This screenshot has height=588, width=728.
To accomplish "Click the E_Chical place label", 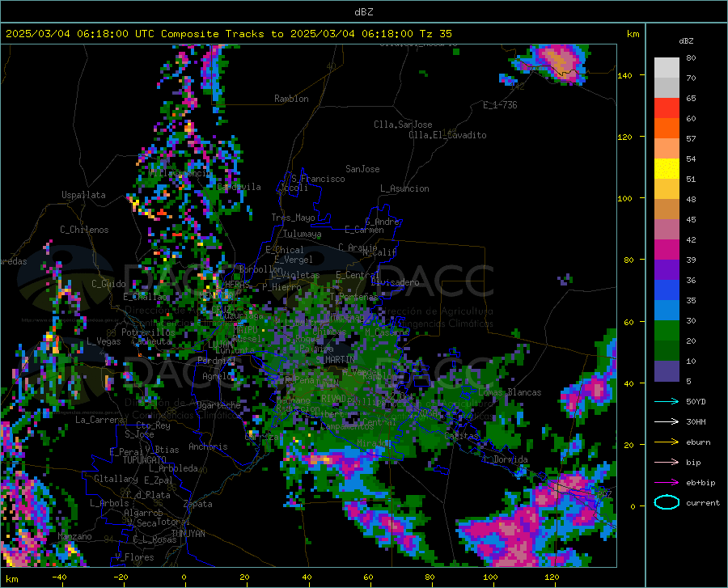I will click(285, 250).
